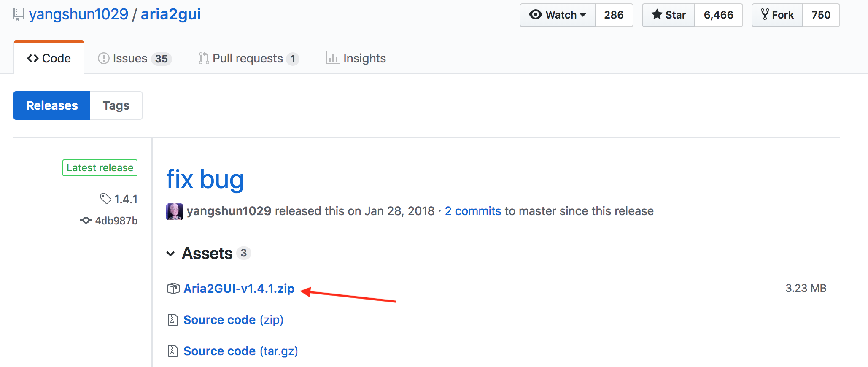Collapse the Assets section chevron

pos(170,254)
